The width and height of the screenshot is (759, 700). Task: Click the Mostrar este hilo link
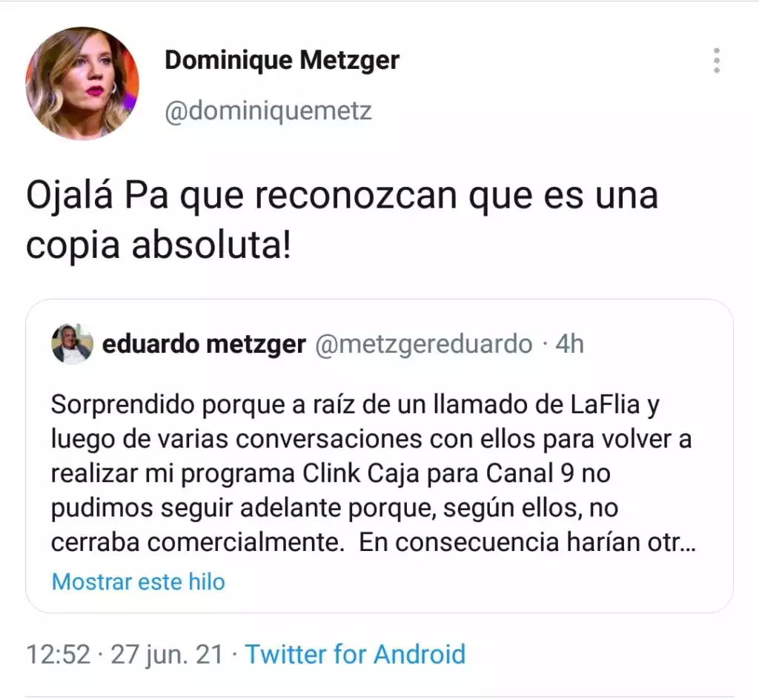[139, 582]
